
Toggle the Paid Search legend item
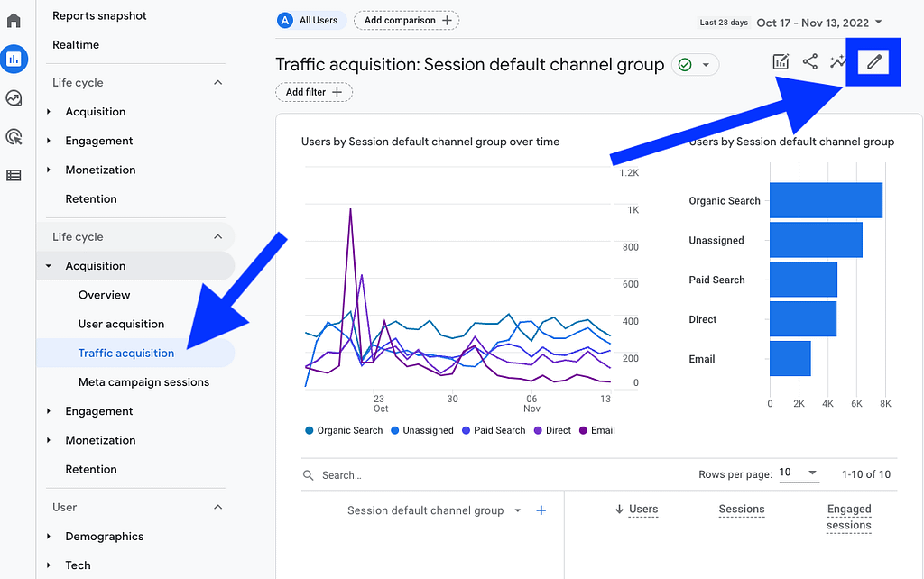[494, 430]
